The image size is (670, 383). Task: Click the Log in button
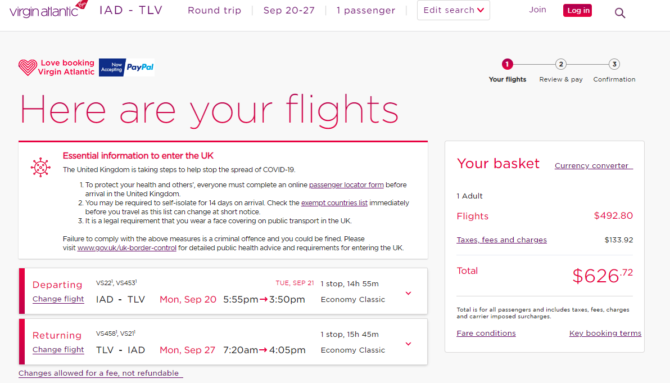578,10
